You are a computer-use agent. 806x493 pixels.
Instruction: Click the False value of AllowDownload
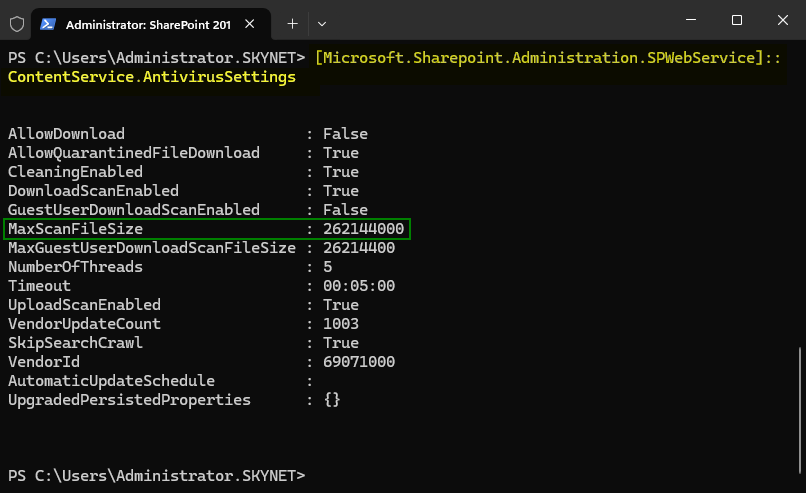point(345,134)
